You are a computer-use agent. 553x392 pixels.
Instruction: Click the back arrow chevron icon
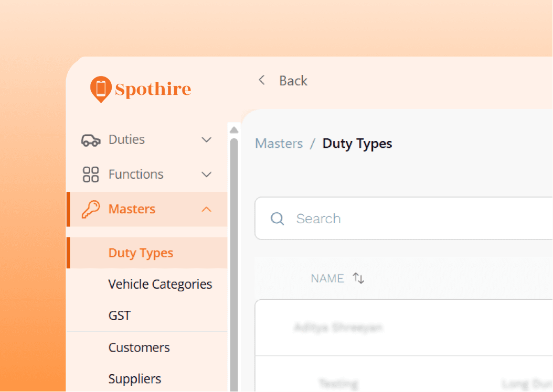pos(261,80)
